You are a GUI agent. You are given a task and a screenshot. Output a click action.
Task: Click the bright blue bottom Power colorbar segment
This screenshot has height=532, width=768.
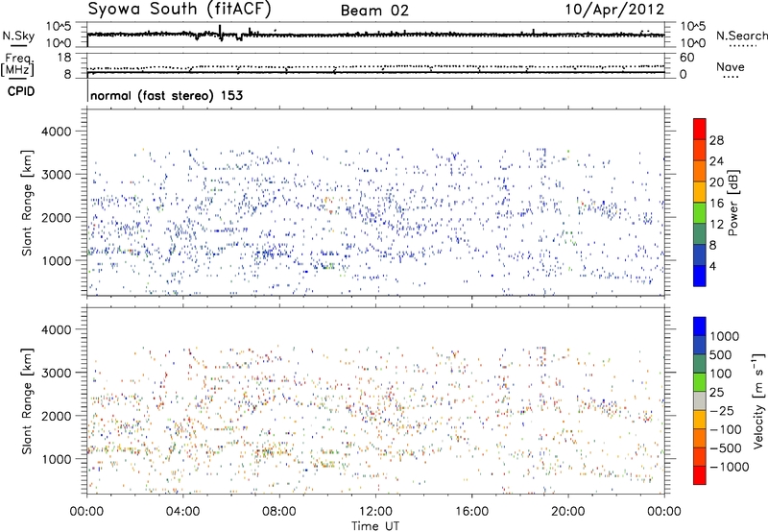(x=700, y=276)
